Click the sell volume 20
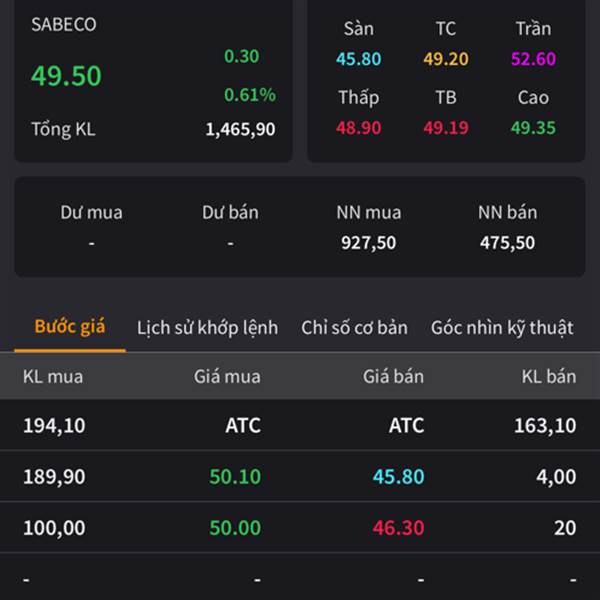 pyautogui.click(x=565, y=528)
